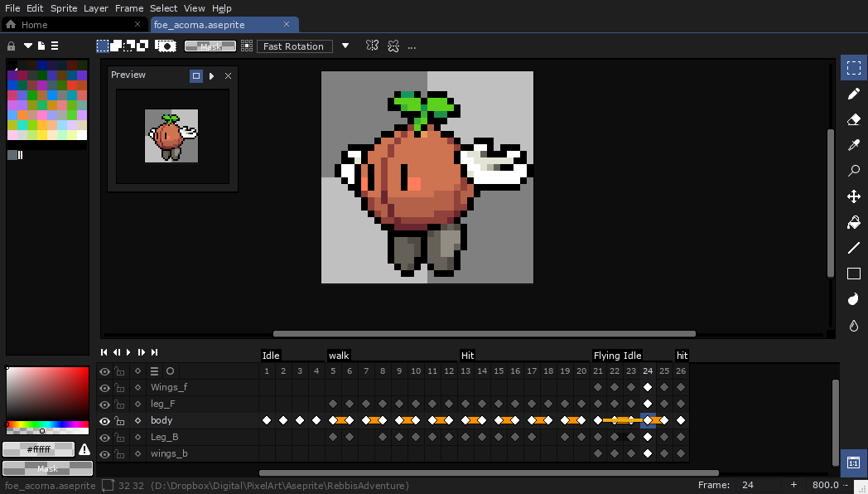Go to the last frame
Screen dimensions: 868x494
pos(154,352)
